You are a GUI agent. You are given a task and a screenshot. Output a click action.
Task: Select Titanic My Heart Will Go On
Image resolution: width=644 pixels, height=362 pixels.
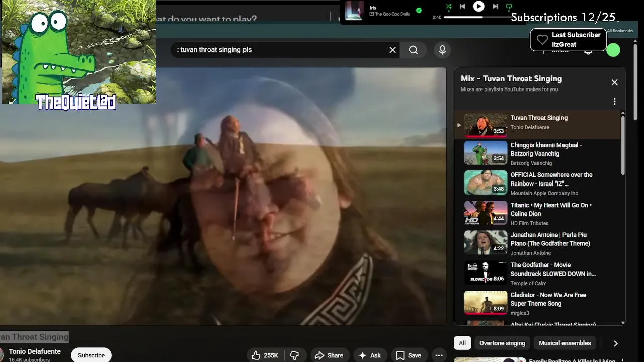[x=538, y=213]
